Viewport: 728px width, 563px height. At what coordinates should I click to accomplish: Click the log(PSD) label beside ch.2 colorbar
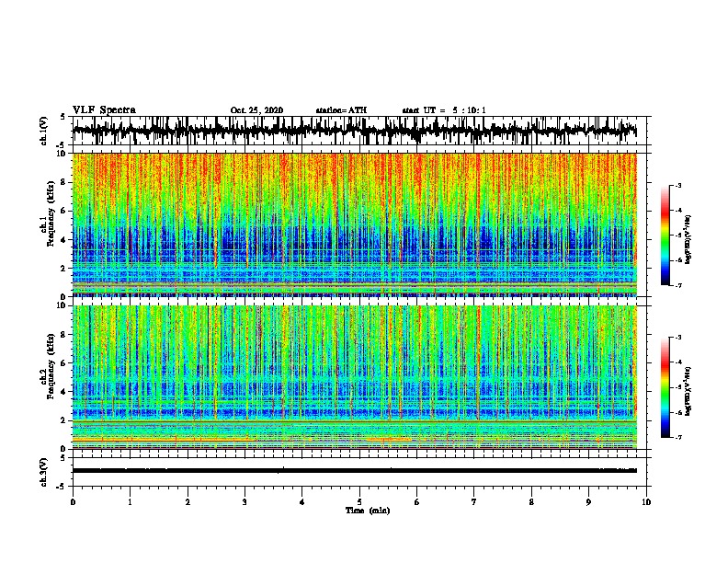688,392
